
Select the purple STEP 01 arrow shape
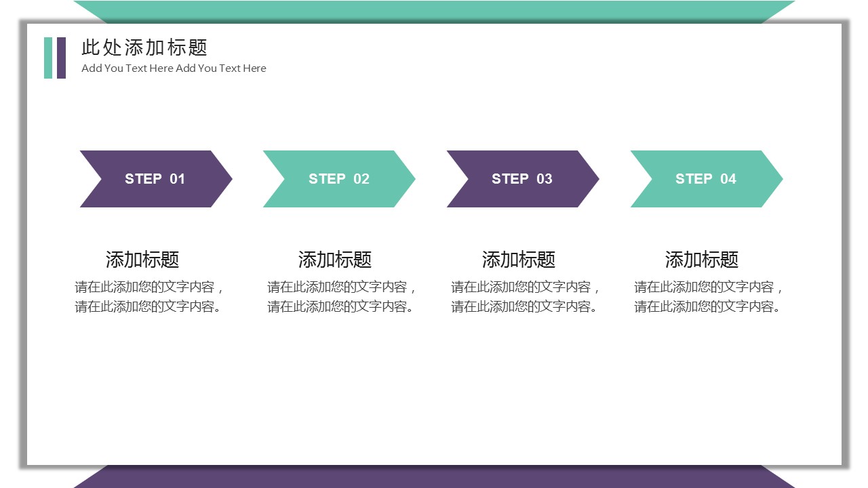click(x=155, y=179)
